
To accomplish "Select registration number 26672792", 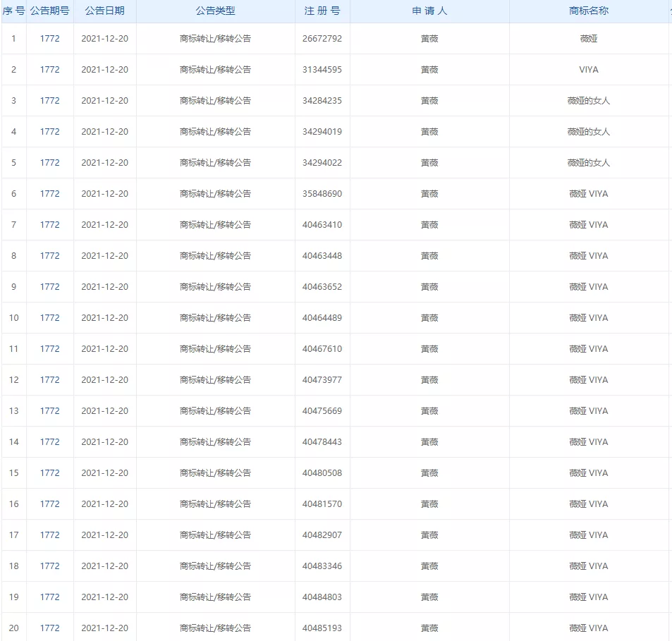I will [x=322, y=39].
